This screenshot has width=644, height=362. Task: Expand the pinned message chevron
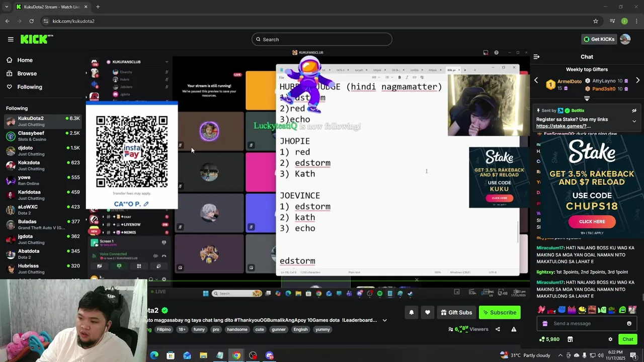pyautogui.click(x=634, y=121)
